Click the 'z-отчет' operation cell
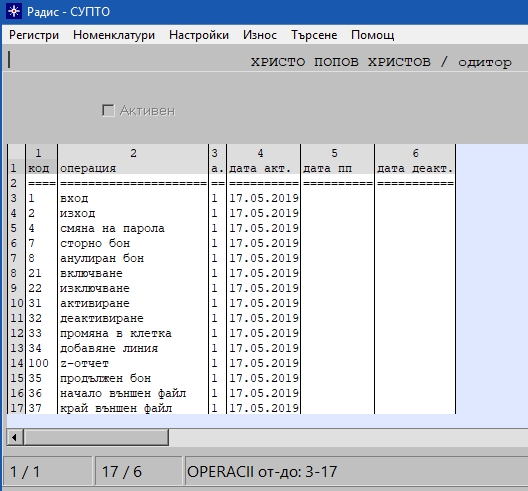528x491 pixels. pyautogui.click(x=133, y=363)
